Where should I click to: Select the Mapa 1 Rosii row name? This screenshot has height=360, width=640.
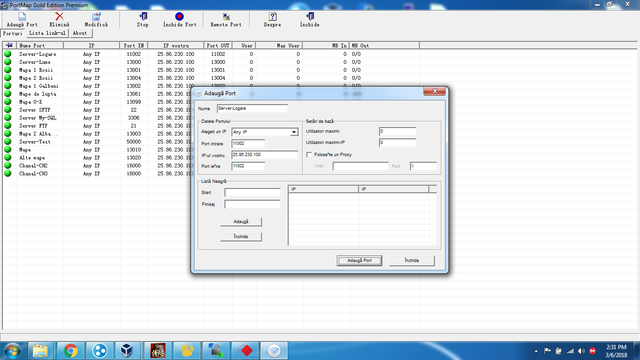pos(36,70)
